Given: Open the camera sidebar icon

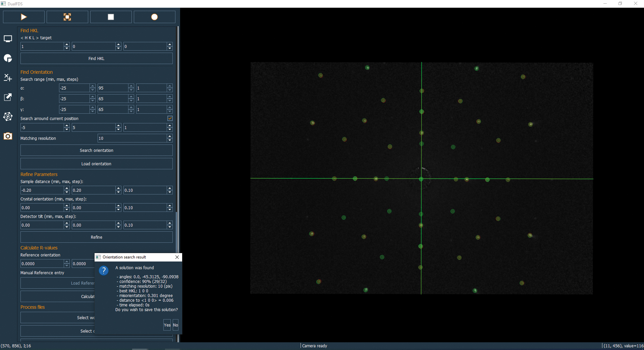Looking at the screenshot, I should tap(8, 136).
